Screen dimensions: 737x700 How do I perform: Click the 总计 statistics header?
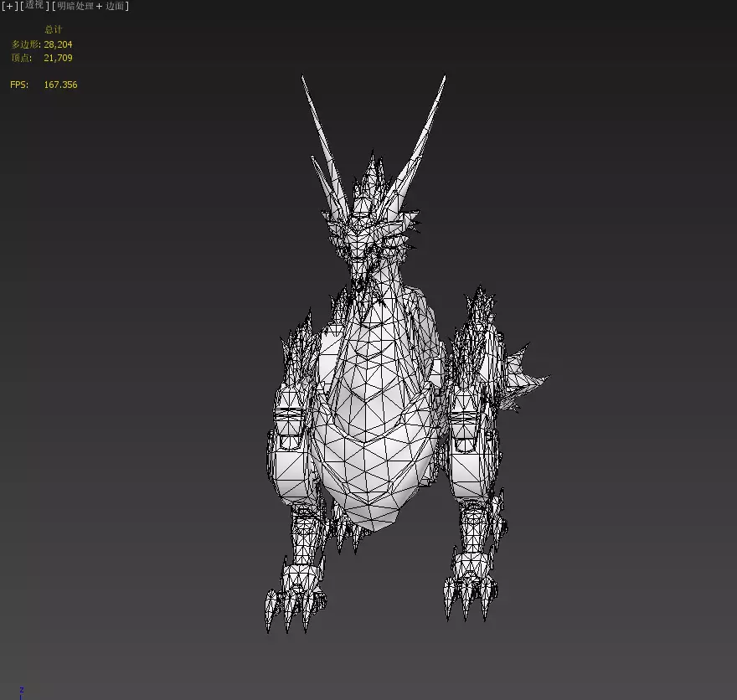point(53,29)
